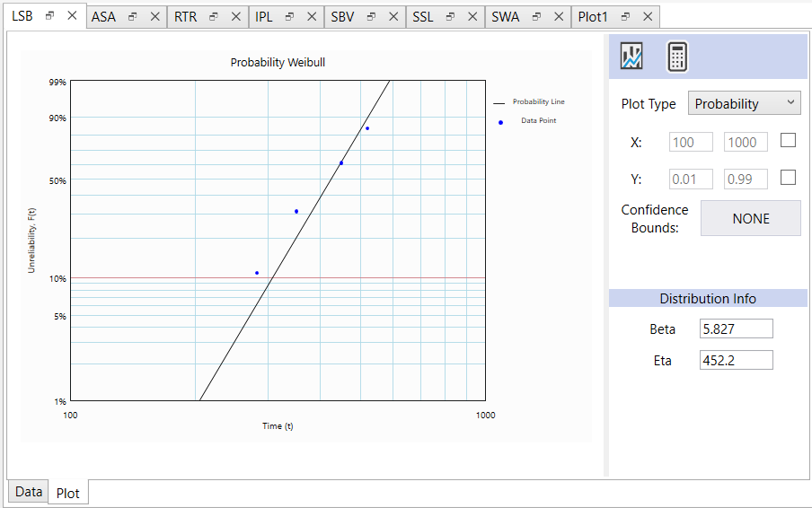Float the SBV tab window

coord(371,16)
